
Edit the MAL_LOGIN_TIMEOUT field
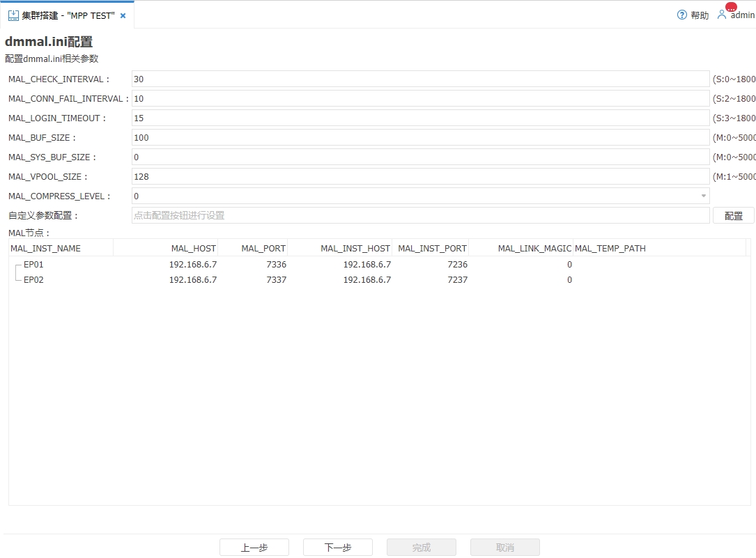pos(419,118)
